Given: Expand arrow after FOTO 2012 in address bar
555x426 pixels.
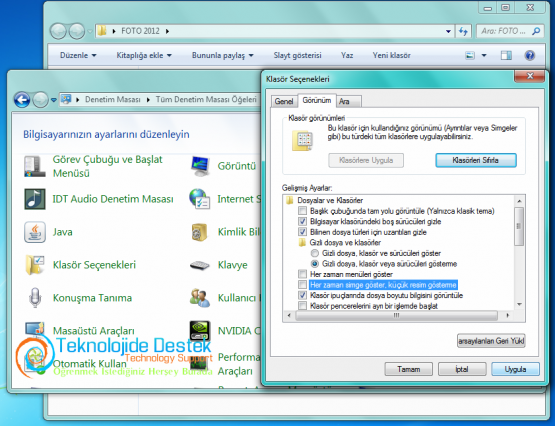Looking at the screenshot, I should 167,31.
